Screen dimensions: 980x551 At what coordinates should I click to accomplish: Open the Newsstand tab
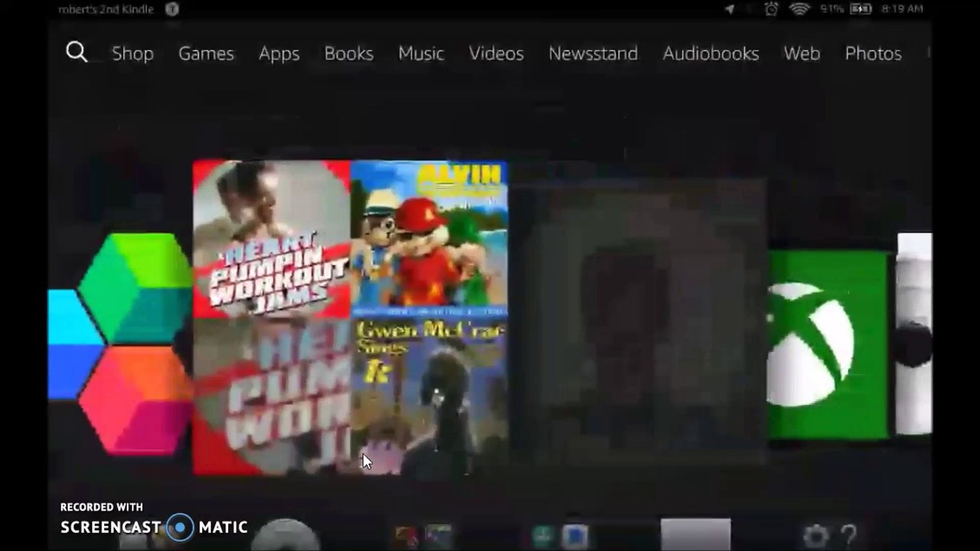(x=593, y=54)
